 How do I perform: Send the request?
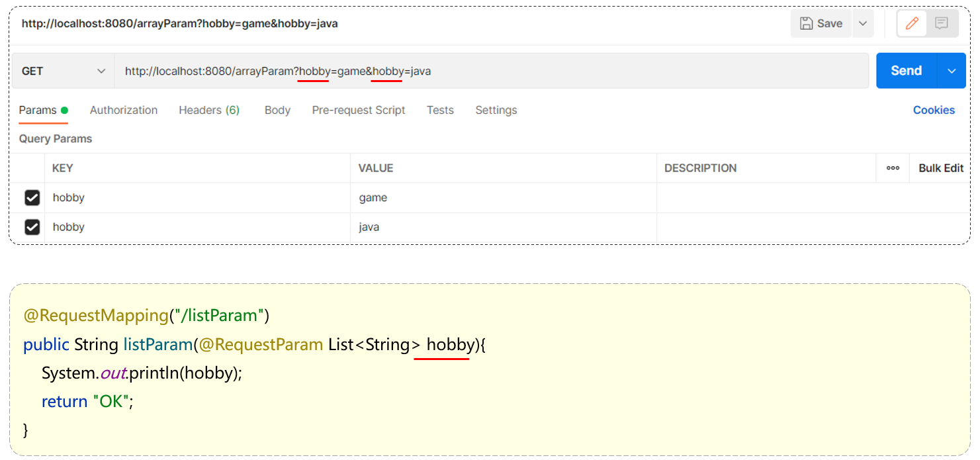point(906,71)
